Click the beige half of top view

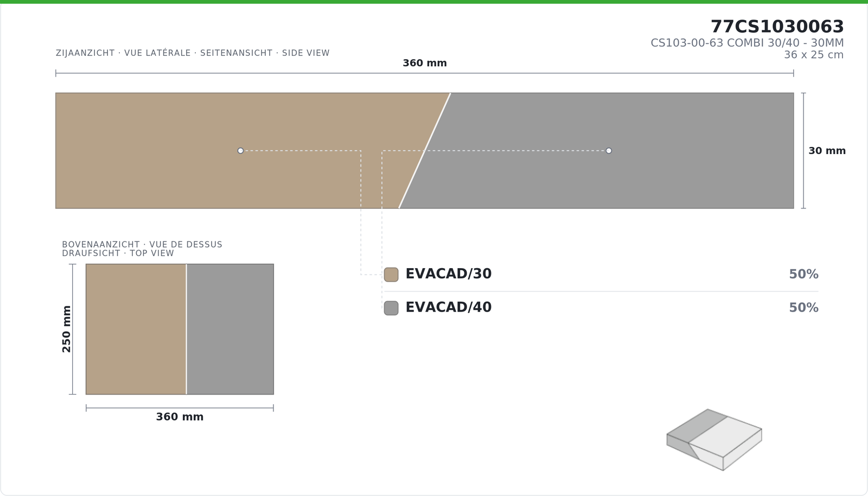pyautogui.click(x=136, y=329)
